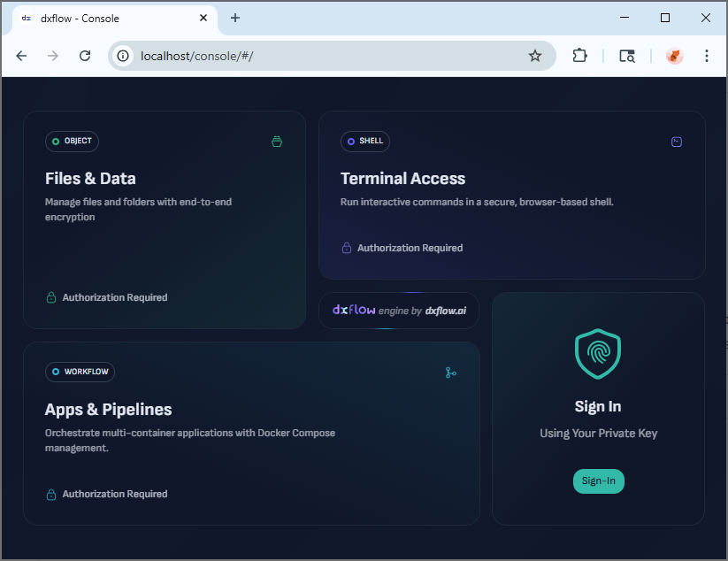728x561 pixels.
Task: Click the terminal icon in Terminal Access card
Action: [677, 142]
